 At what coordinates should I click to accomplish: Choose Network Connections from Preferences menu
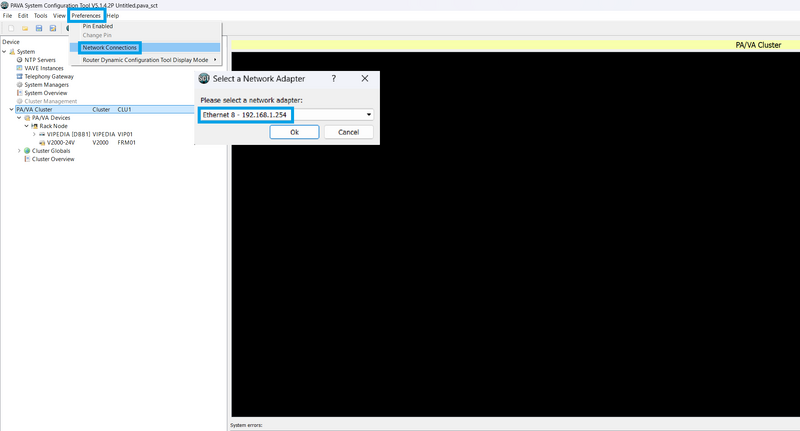pos(145,47)
